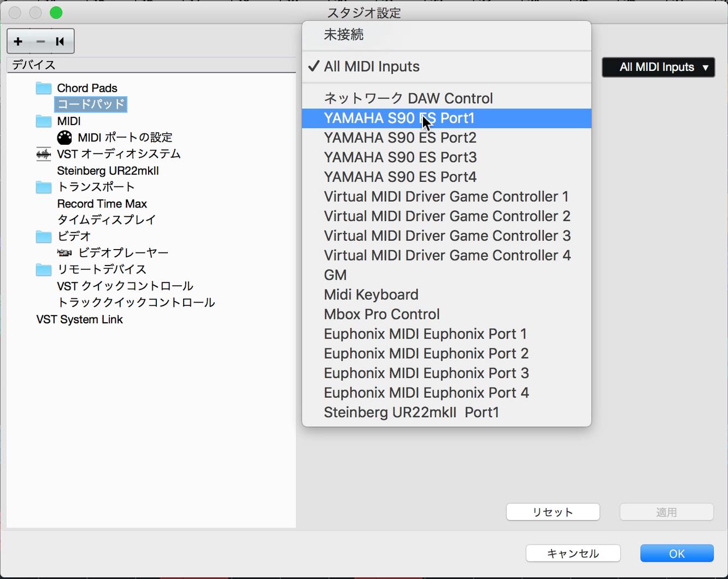This screenshot has width=728, height=579.
Task: Select ビデオプレーヤー entry
Action: pos(124,253)
